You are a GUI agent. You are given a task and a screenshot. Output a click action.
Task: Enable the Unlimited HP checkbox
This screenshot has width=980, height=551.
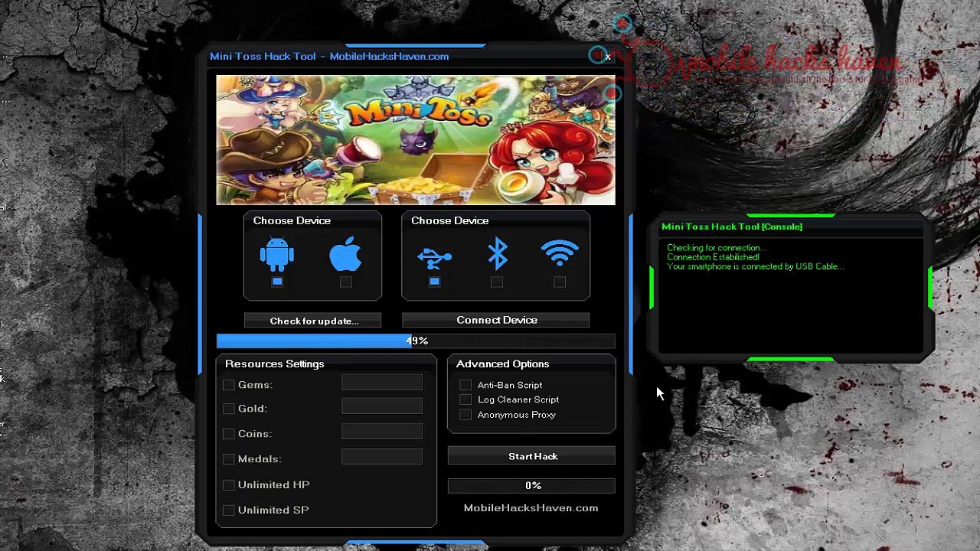pyautogui.click(x=229, y=485)
